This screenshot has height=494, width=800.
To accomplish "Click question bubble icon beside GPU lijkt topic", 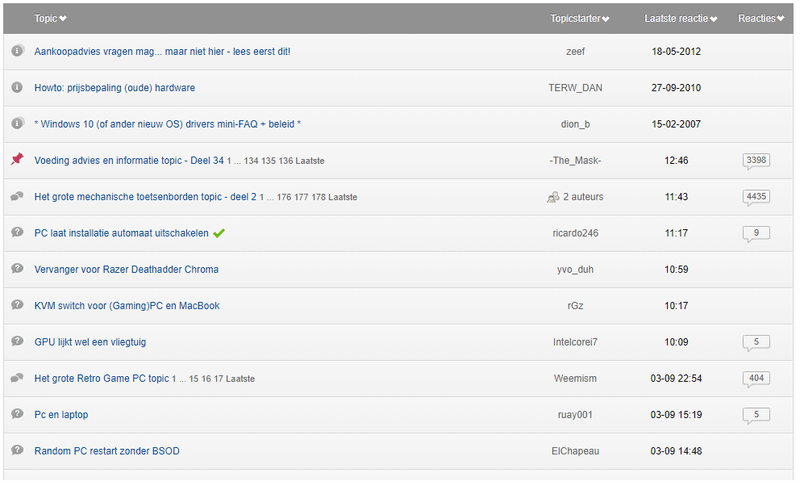I will point(17,341).
